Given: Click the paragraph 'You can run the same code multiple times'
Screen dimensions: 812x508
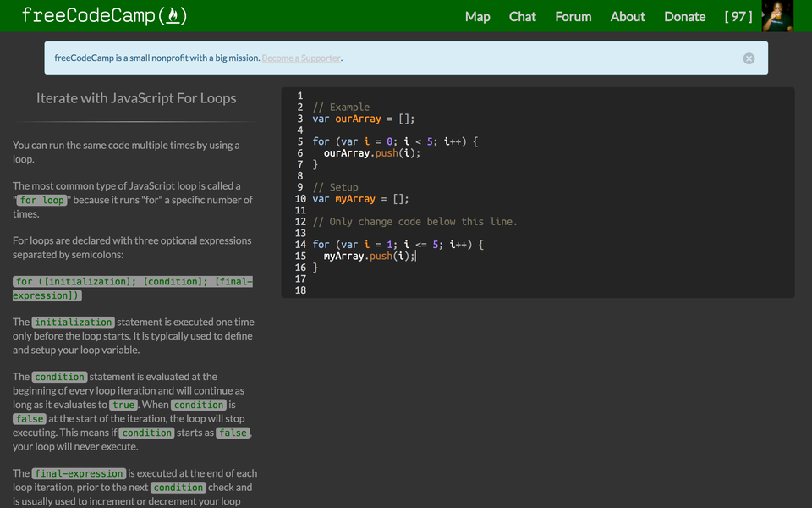Looking at the screenshot, I should 126,152.
